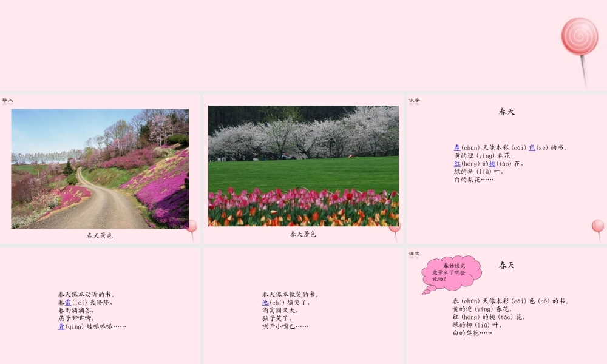Follow the underlined 池 (chí) link

[265, 303]
